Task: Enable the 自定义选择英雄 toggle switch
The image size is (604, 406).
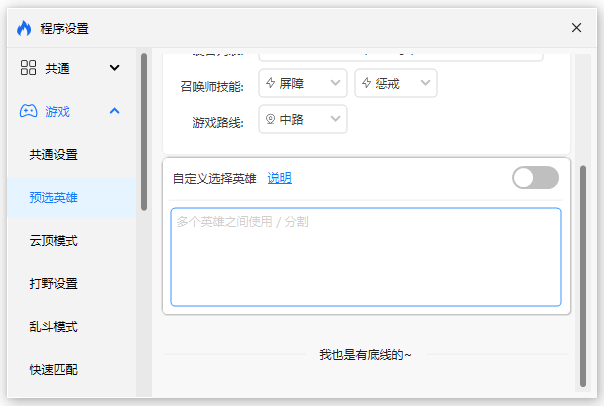Action: pyautogui.click(x=535, y=178)
